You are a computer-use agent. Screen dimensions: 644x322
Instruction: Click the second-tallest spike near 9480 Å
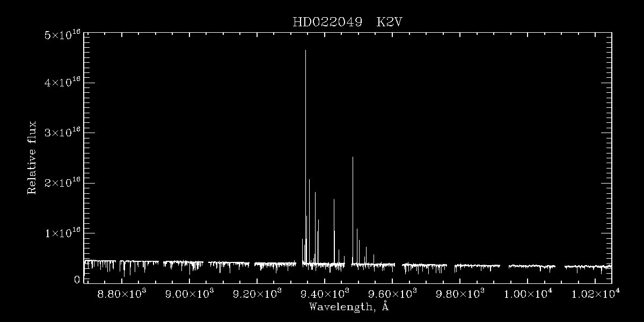pos(353,209)
